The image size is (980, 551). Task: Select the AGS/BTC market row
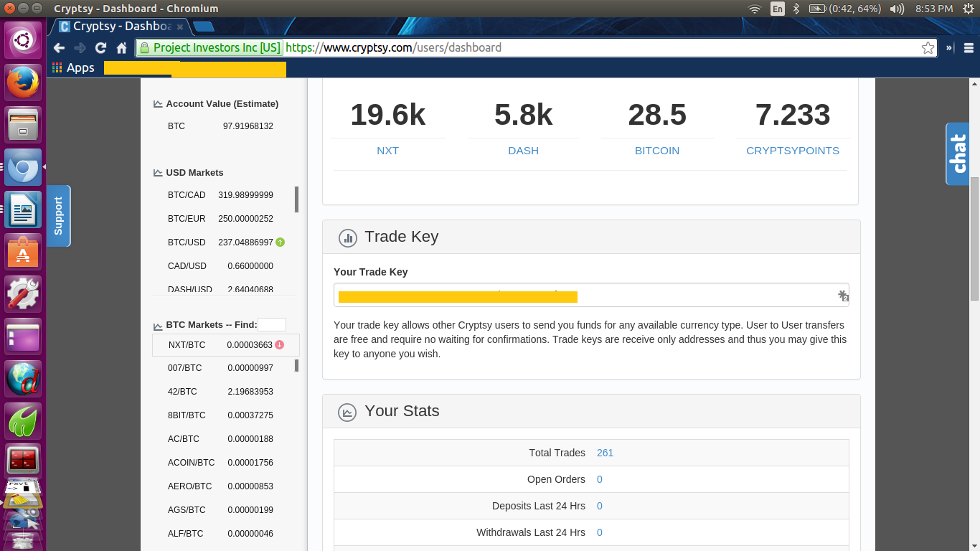tap(221, 510)
